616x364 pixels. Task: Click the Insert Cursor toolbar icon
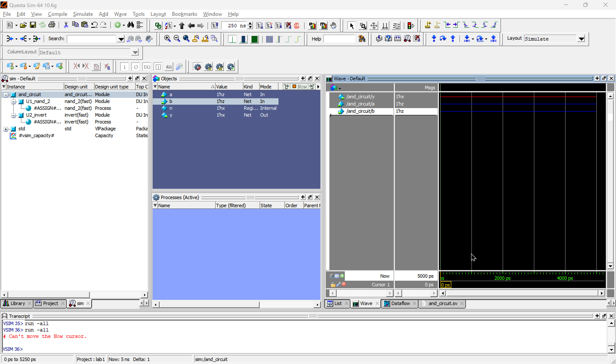click(428, 25)
